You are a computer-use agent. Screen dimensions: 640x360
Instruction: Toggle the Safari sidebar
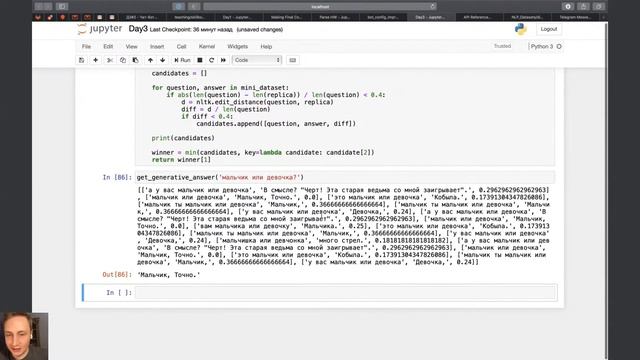tap(62, 6)
